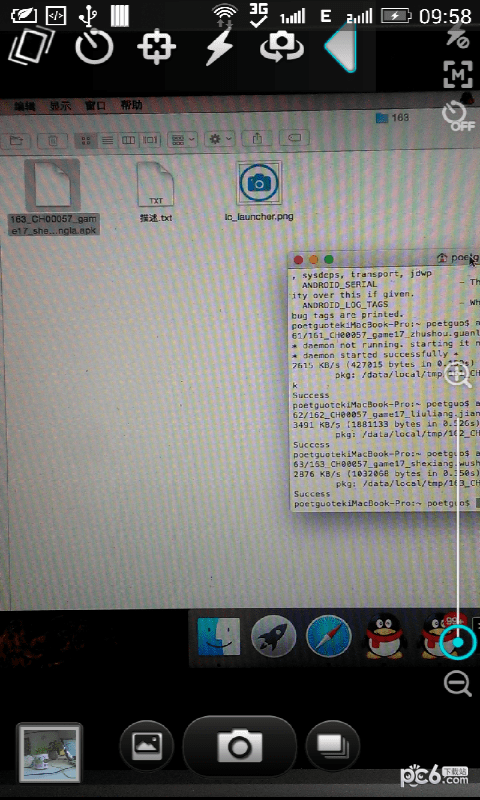Image resolution: width=480 pixels, height=800 pixels.
Task: Click the cyan zoom slider handle
Action: (458, 642)
